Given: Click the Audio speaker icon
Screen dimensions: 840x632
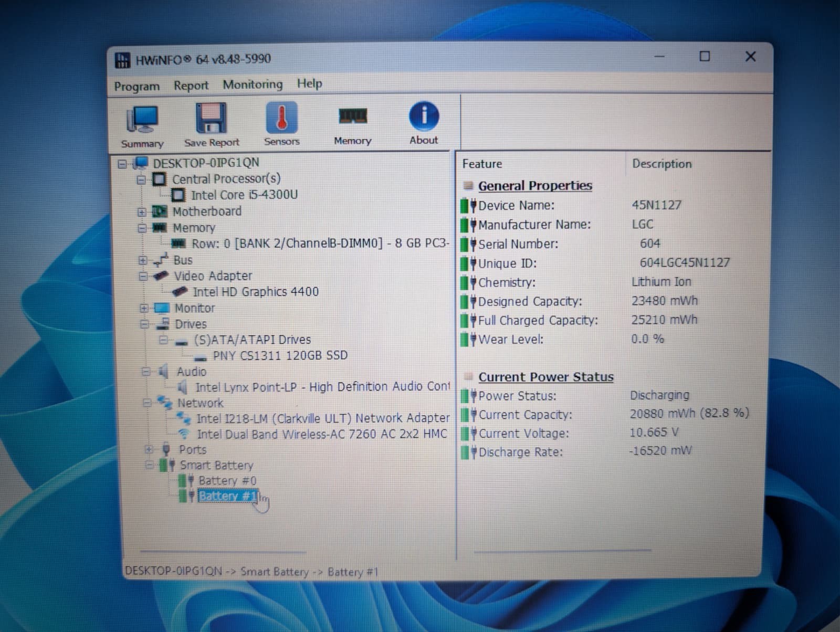Looking at the screenshot, I should 164,372.
